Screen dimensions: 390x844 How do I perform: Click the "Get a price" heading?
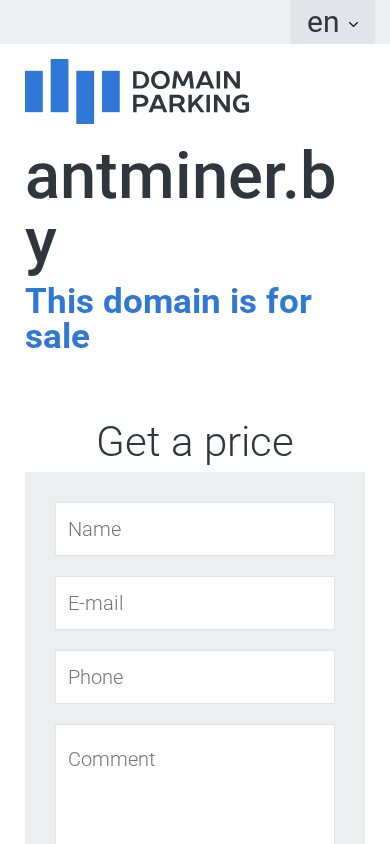click(x=195, y=442)
